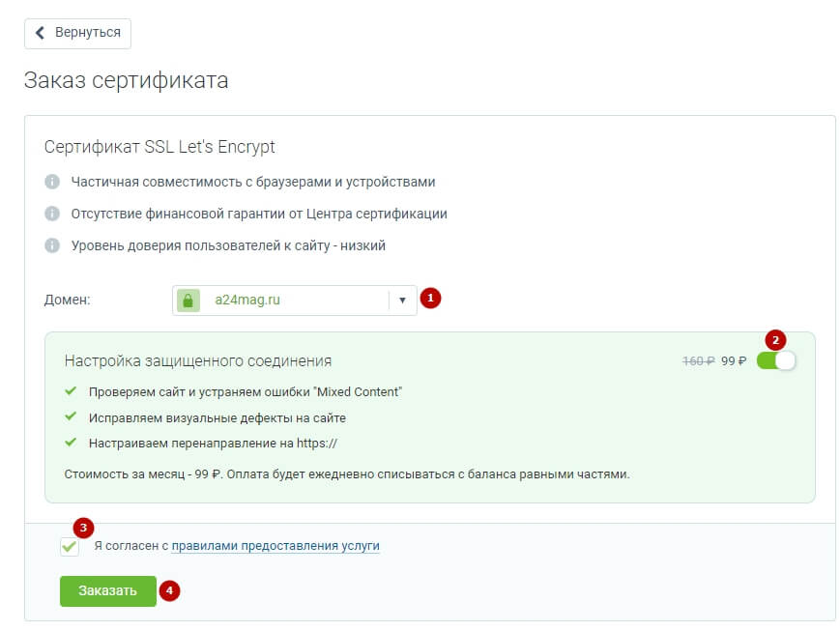
Task: Open the правилами предоставления услуги link
Action: 275,546
